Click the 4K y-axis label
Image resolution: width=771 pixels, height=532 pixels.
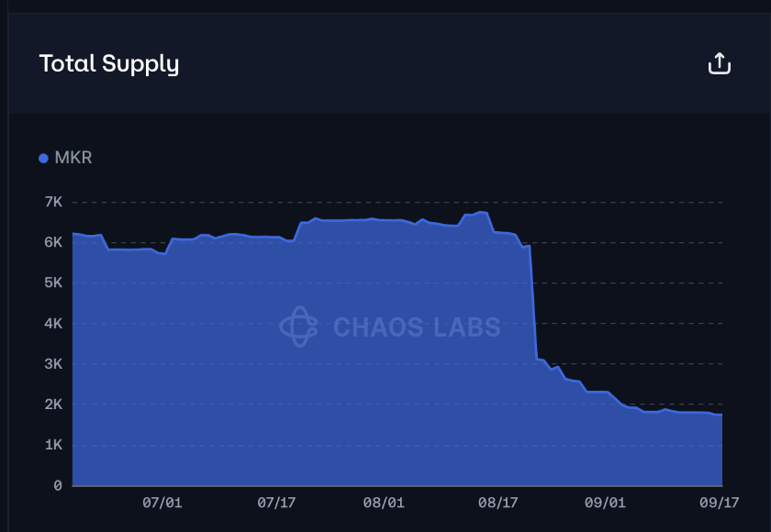coord(52,323)
